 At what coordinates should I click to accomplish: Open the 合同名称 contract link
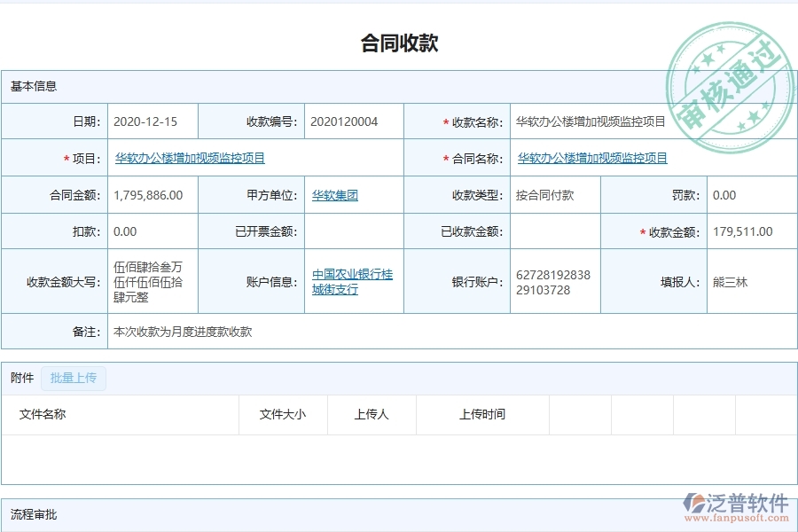[x=591, y=158]
